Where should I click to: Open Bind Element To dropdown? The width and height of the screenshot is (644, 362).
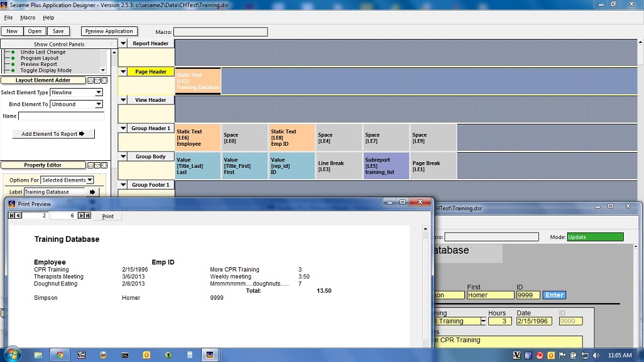point(99,104)
